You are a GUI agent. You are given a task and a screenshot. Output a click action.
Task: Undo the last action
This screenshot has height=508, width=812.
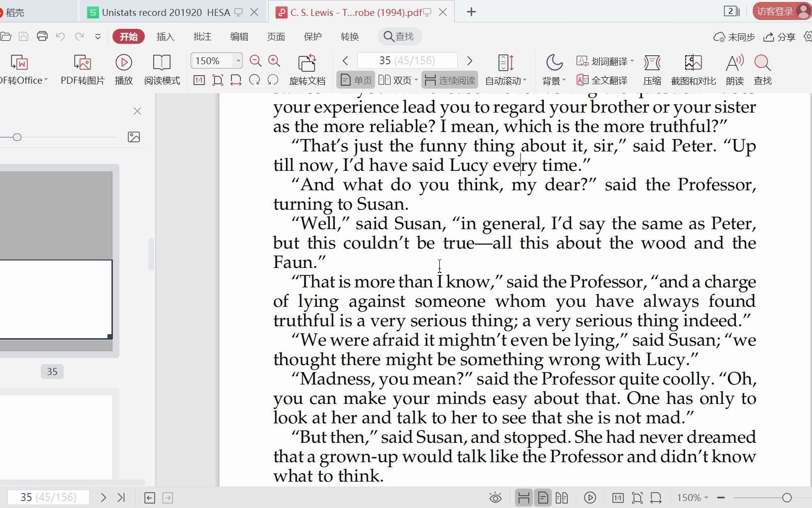(60, 36)
